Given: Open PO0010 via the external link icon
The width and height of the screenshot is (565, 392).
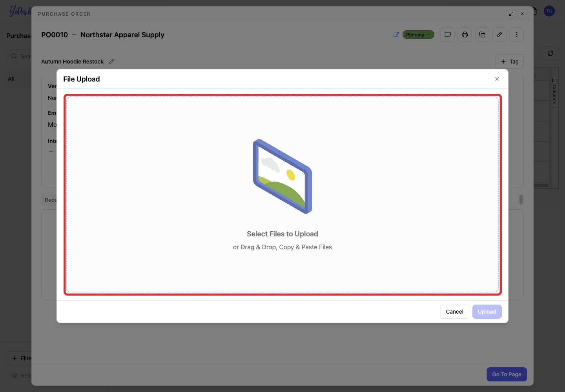Looking at the screenshot, I should click(x=396, y=34).
